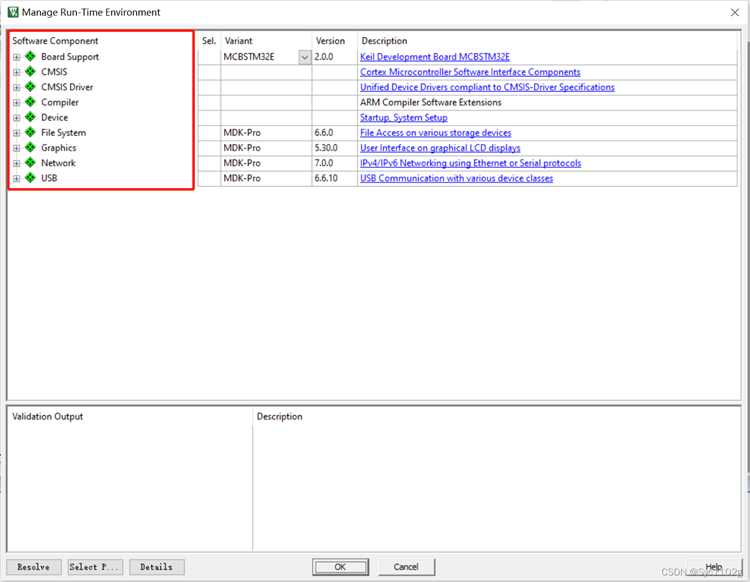Open IPv4/IPv6 Networking description link
750x582 pixels.
click(x=471, y=163)
